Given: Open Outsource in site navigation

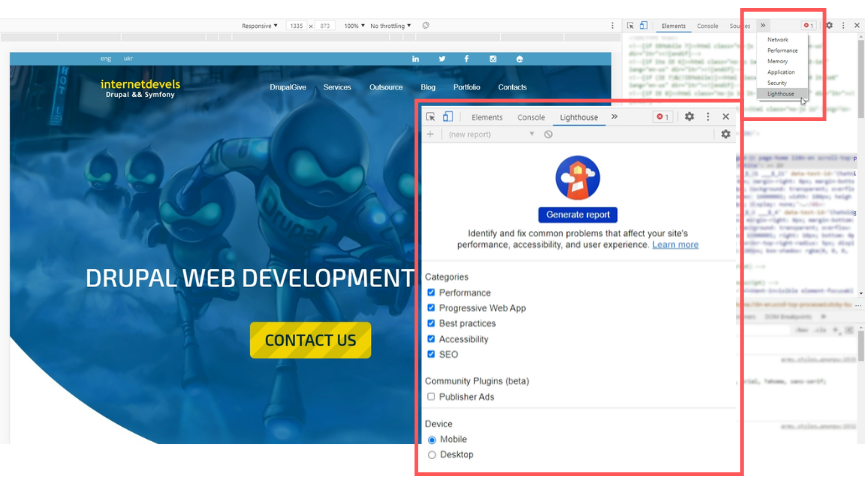Looking at the screenshot, I should (386, 87).
